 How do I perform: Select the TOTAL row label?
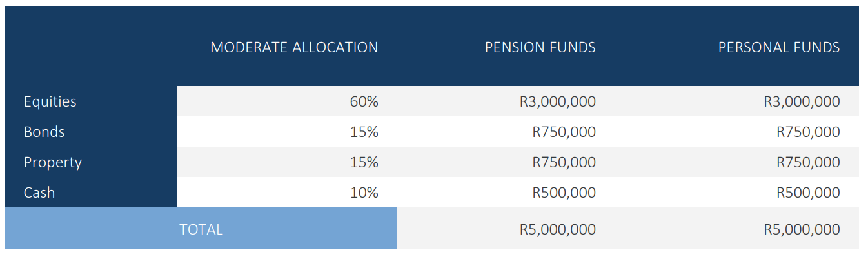tap(201, 229)
